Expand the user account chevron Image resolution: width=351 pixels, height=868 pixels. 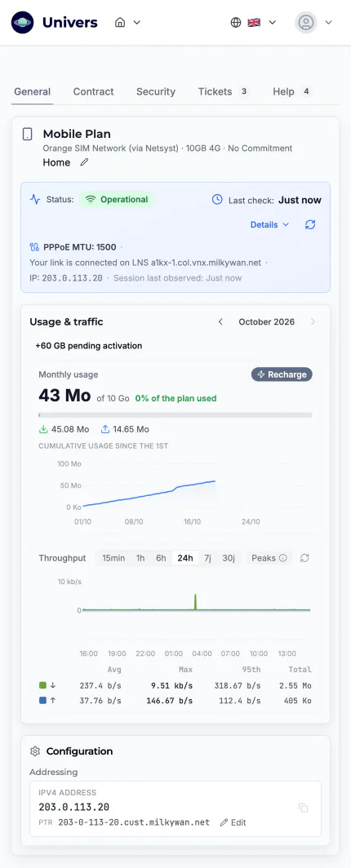tap(328, 23)
